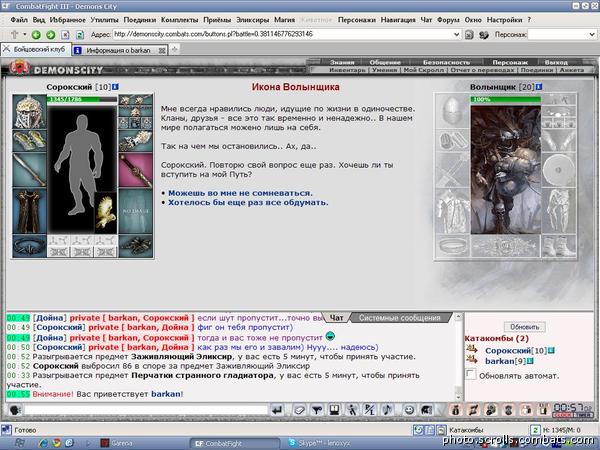The width and height of the screenshot is (600, 450).
Task: Toggle the Обновлять автомат. checkbox
Action: 471,375
